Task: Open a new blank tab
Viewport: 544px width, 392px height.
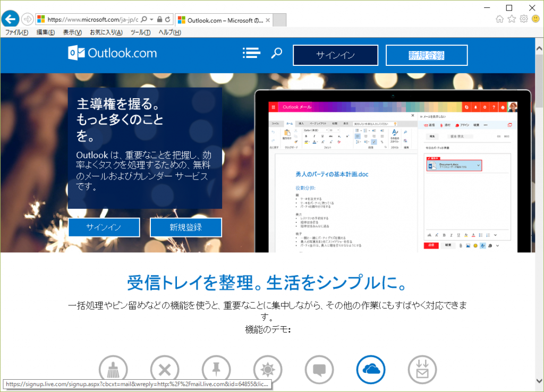Action: [279, 20]
